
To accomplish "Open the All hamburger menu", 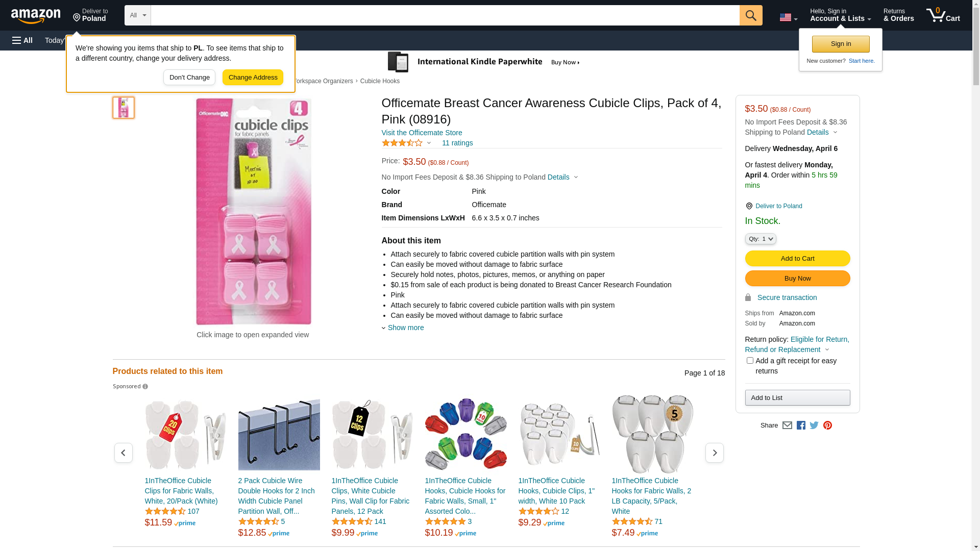I will click(22, 40).
